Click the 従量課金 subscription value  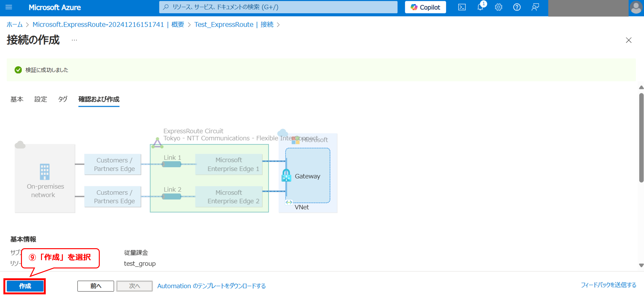136,253
